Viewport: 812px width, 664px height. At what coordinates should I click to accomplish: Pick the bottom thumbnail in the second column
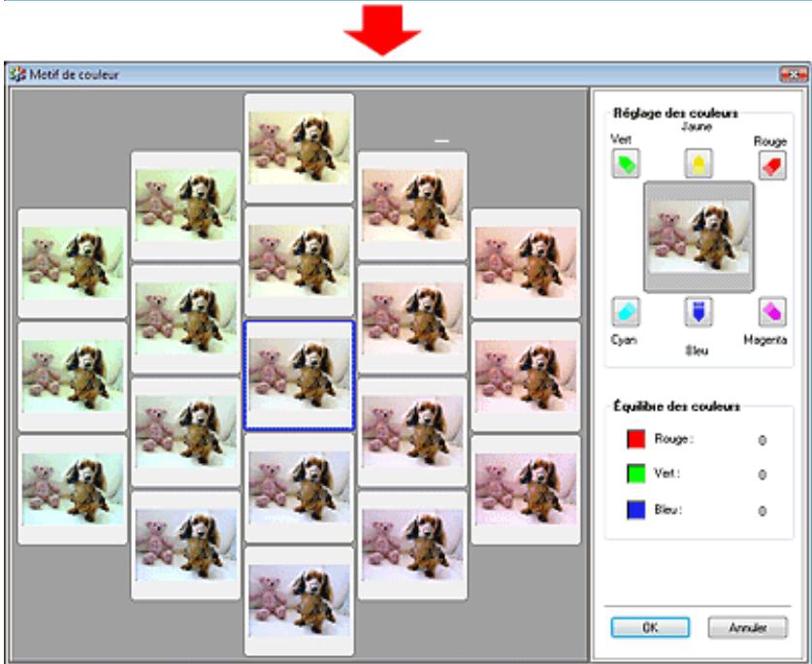click(186, 547)
